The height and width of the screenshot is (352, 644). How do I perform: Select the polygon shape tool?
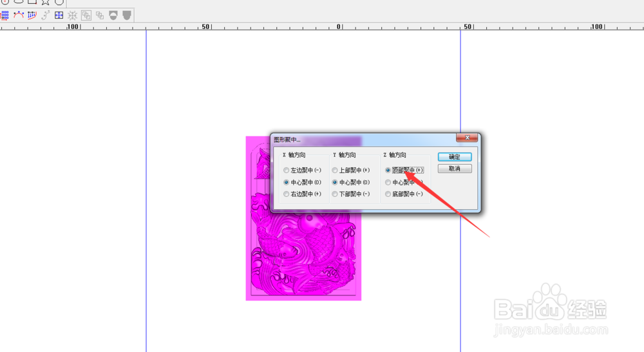tap(59, 2)
